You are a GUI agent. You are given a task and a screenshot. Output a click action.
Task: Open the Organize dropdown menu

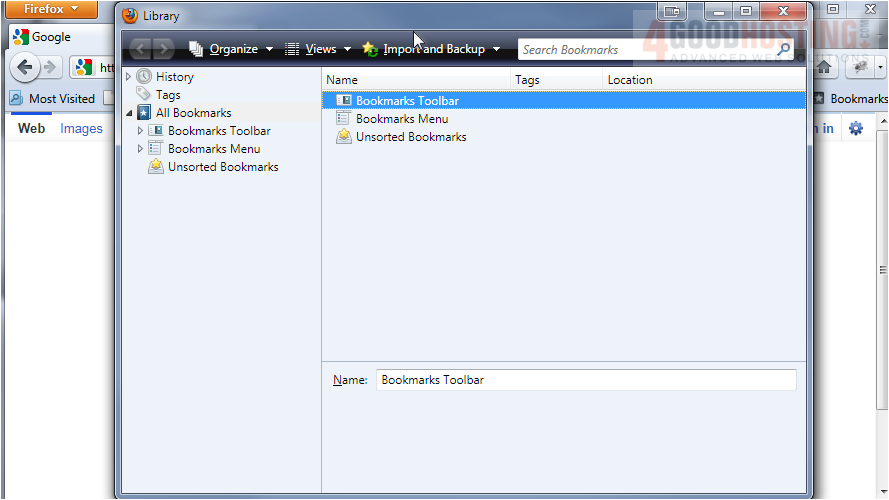231,49
